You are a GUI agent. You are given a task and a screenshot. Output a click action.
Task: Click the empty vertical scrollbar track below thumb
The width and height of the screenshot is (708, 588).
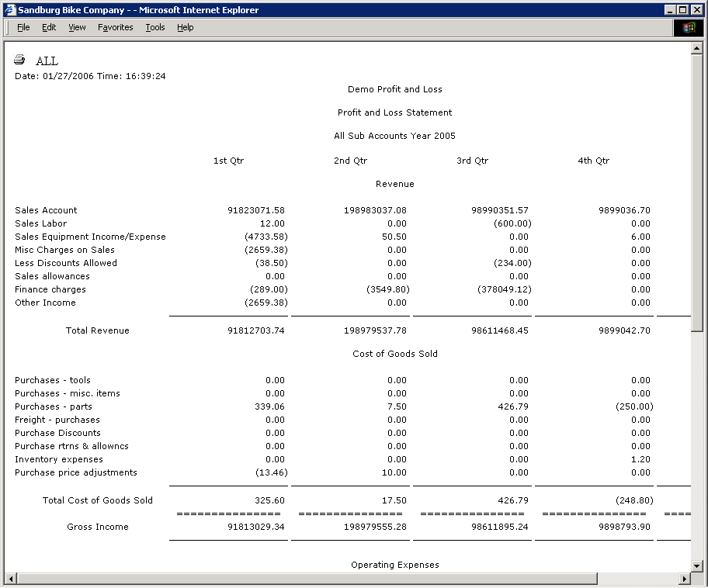click(696, 450)
